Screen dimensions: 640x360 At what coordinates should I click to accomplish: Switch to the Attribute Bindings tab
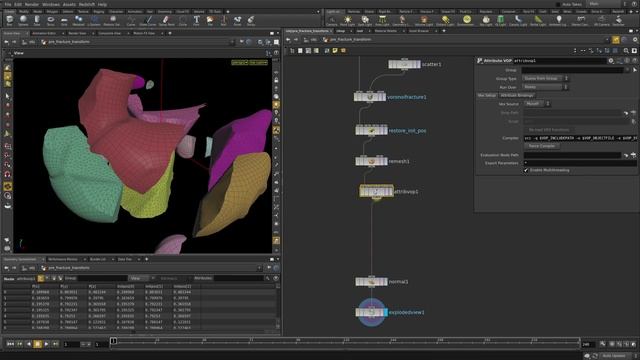point(517,95)
